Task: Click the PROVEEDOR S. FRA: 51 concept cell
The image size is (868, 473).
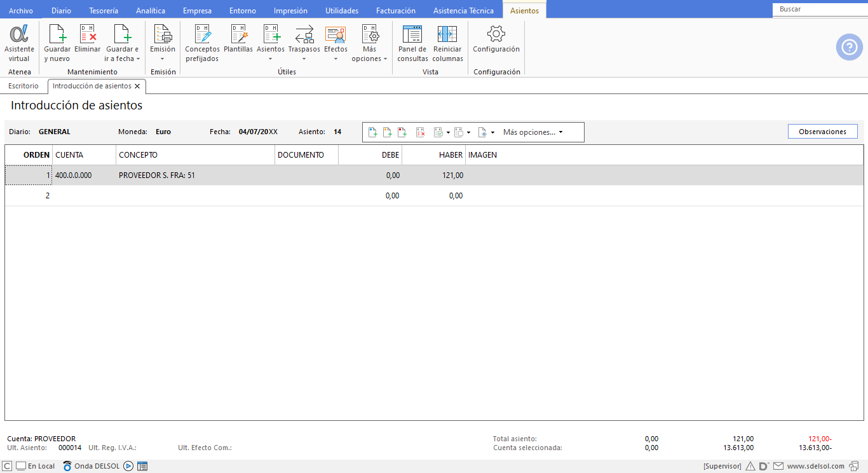Action: [195, 175]
